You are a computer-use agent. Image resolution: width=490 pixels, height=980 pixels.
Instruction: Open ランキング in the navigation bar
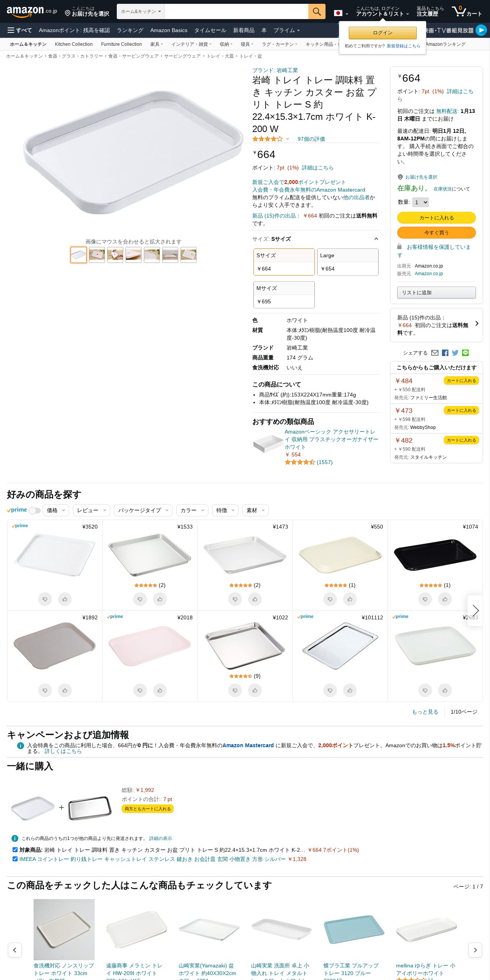click(130, 30)
